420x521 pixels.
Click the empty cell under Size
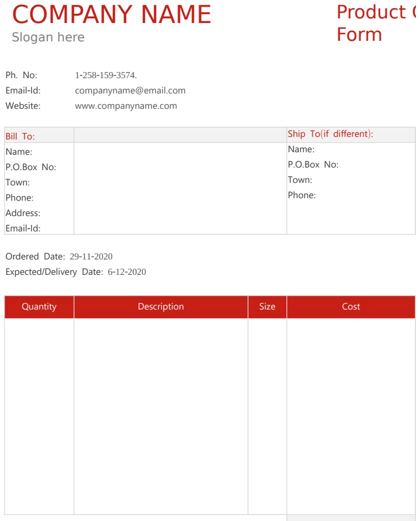point(267,416)
